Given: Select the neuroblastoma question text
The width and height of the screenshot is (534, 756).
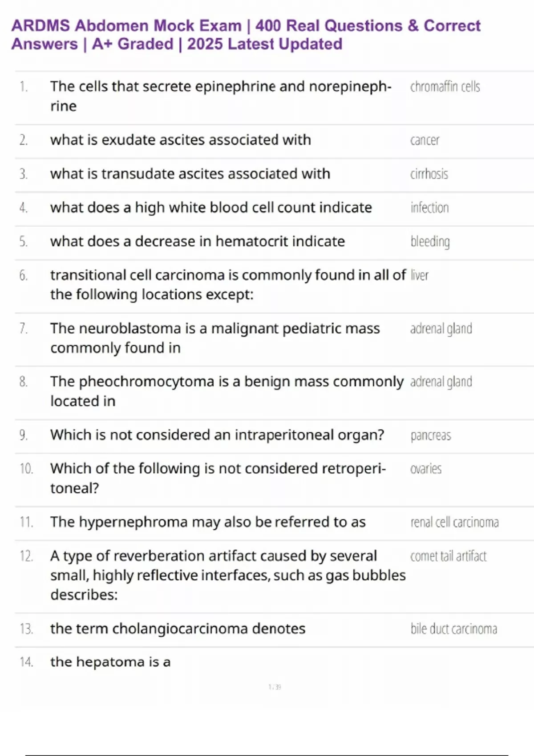Looking at the screenshot, I should click(214, 338).
